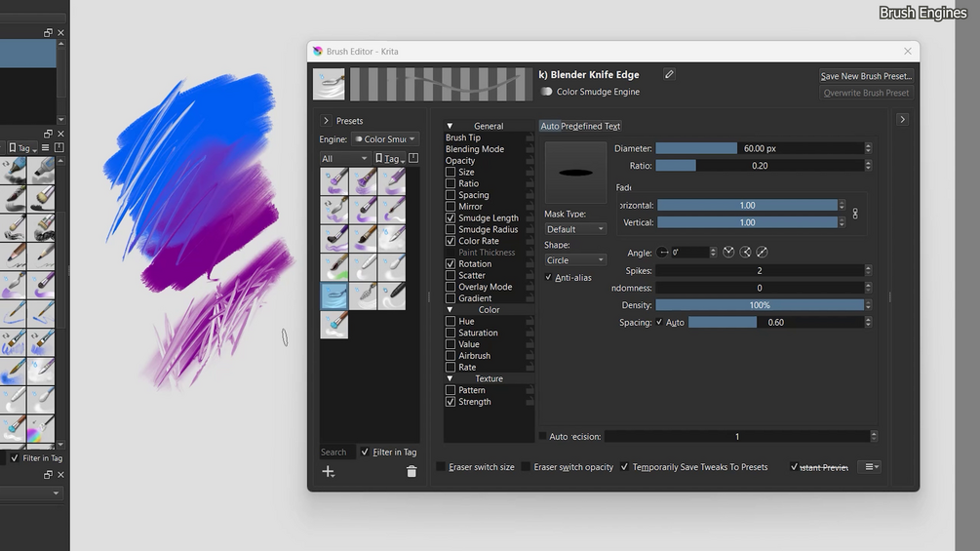Click the Diameter slider
Image resolution: width=980 pixels, height=551 pixels.
point(760,148)
